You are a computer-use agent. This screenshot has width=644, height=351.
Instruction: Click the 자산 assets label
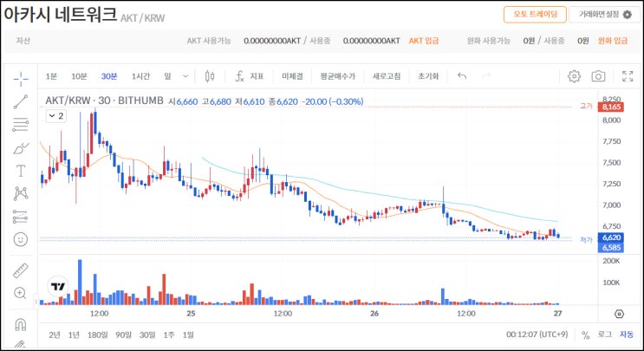[23, 41]
